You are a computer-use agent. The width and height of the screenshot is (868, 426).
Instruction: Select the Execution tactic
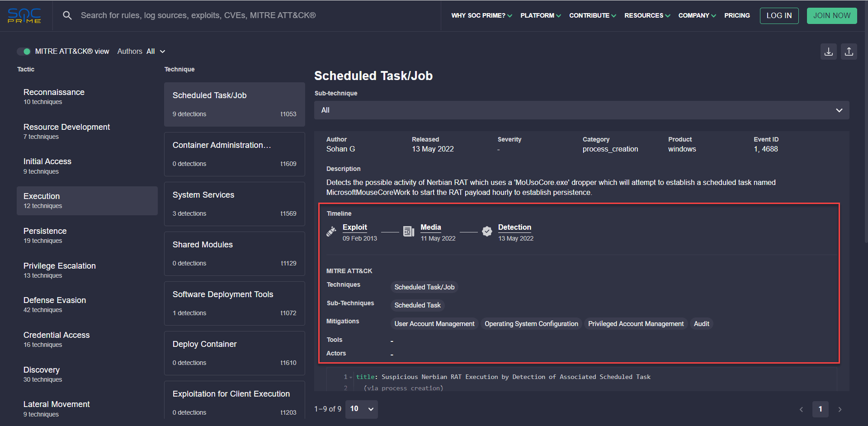87,201
